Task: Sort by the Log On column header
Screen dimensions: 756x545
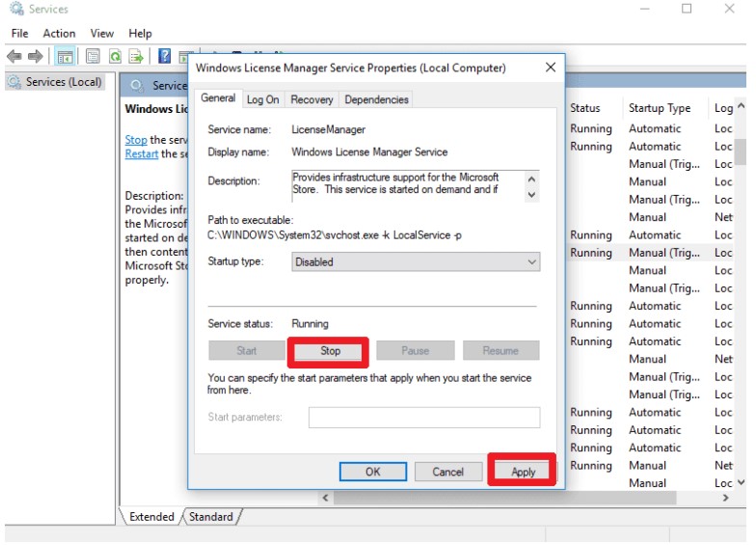Action: pyautogui.click(x=722, y=108)
